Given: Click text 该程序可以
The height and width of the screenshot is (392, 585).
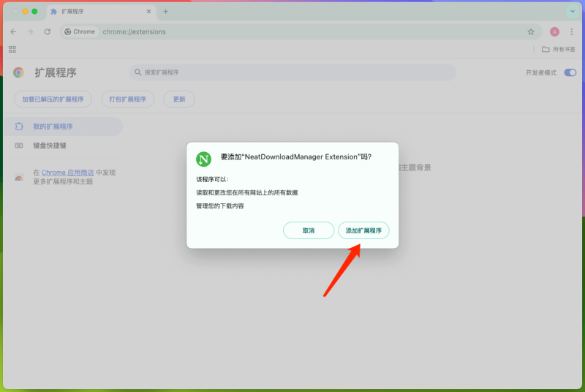Looking at the screenshot, I should 212,179.
